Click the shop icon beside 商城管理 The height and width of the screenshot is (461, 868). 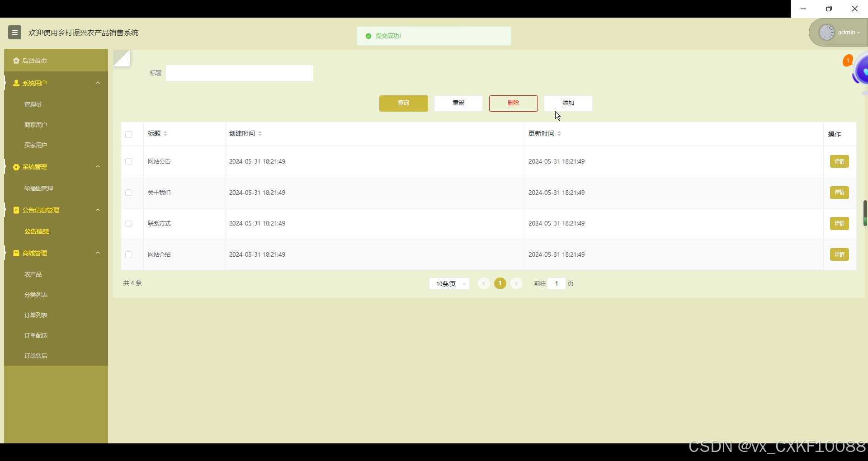(x=16, y=253)
